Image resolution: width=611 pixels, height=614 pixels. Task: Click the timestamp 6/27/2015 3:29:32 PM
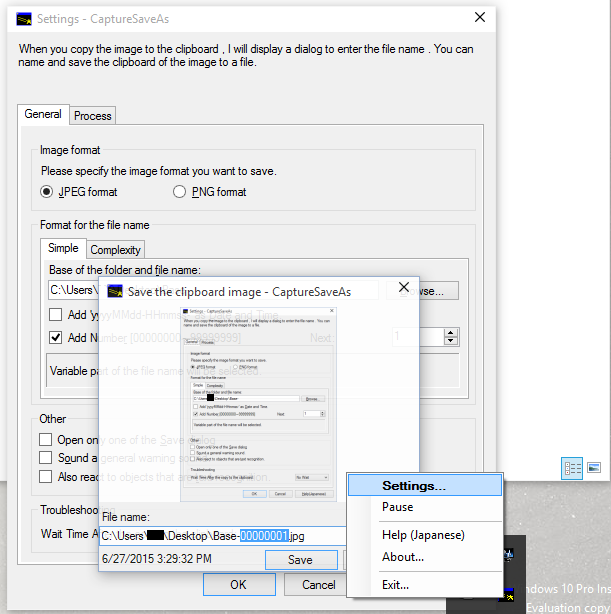click(x=157, y=558)
